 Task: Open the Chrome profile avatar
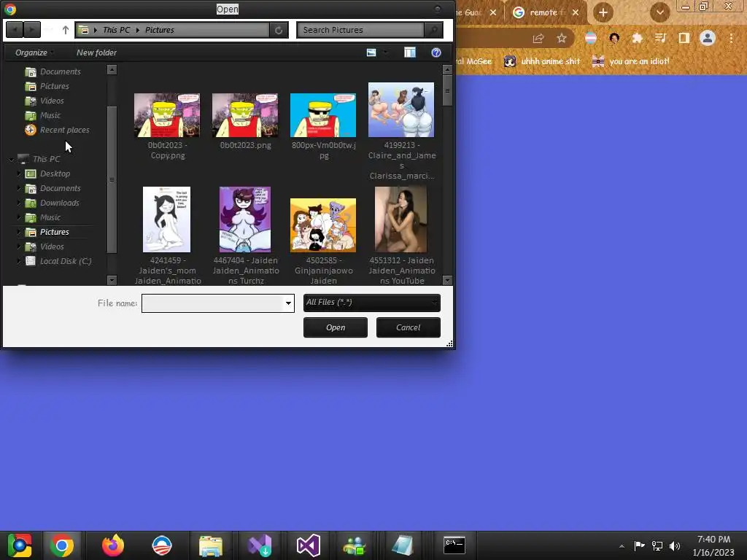point(708,38)
